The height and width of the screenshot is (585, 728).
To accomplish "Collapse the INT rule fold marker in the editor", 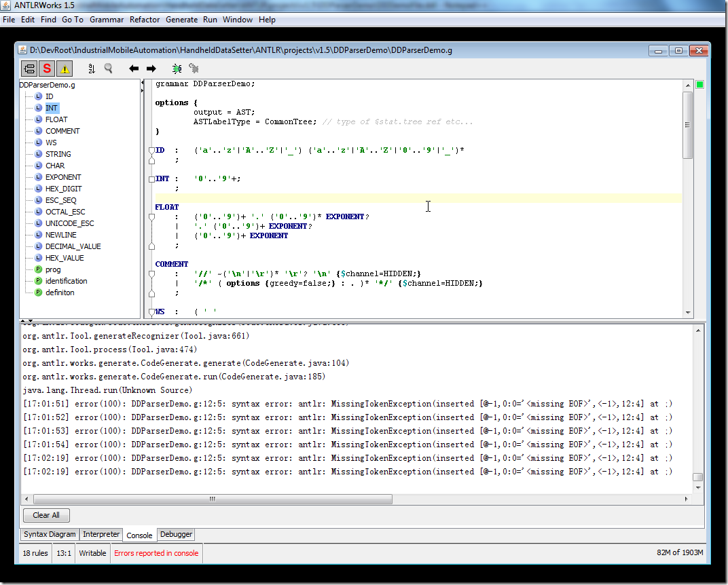I will [x=151, y=179].
